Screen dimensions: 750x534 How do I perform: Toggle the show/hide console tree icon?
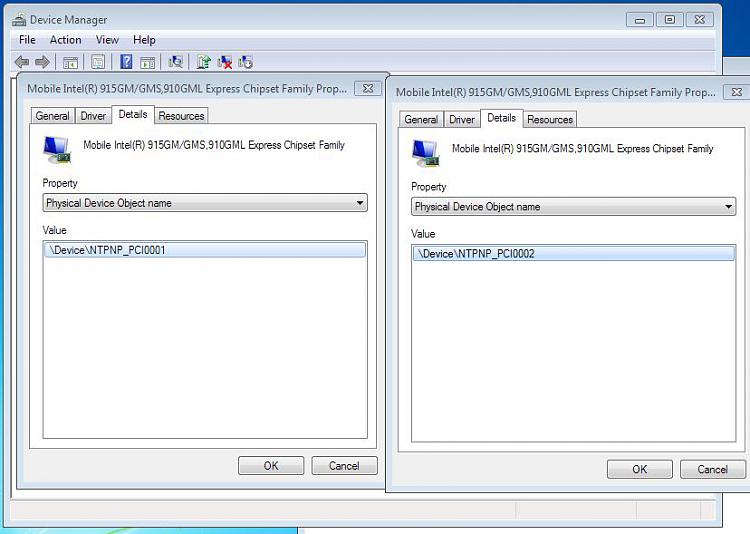[70, 62]
